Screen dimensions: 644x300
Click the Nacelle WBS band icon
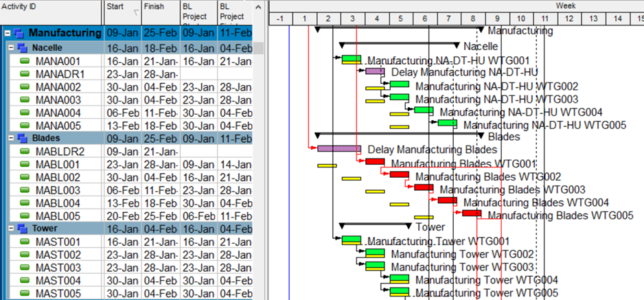22,48
